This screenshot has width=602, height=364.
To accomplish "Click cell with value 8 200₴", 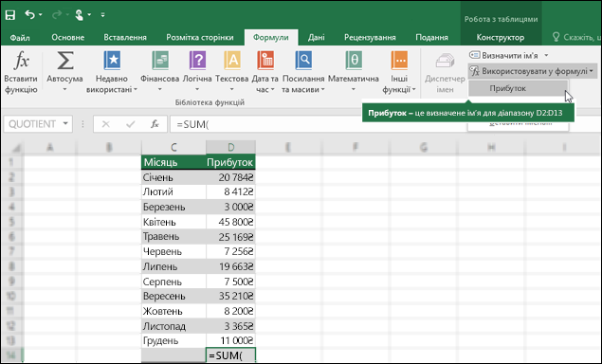I will coord(230,311).
